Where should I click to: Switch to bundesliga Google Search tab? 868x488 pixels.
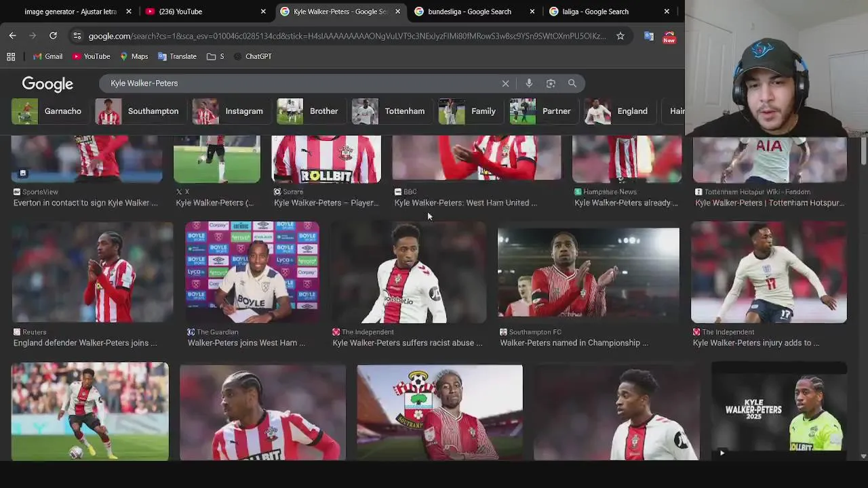pyautogui.click(x=475, y=12)
